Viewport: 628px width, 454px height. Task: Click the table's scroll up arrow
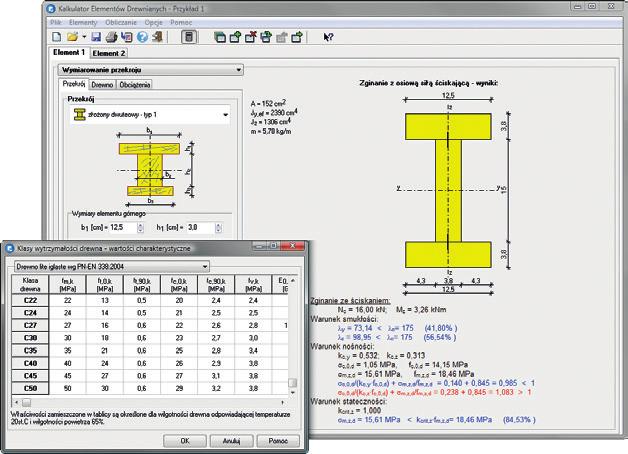(x=293, y=280)
